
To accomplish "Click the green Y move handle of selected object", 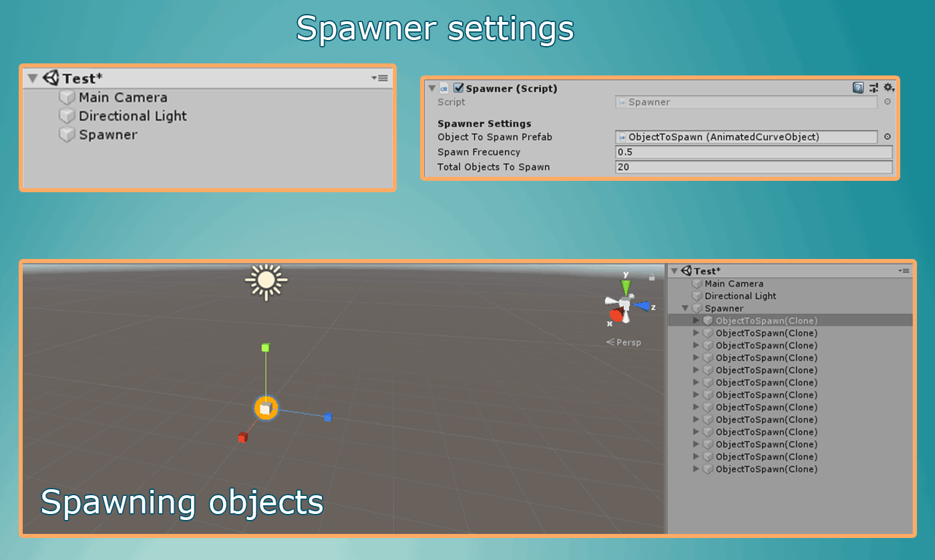I will tap(266, 348).
